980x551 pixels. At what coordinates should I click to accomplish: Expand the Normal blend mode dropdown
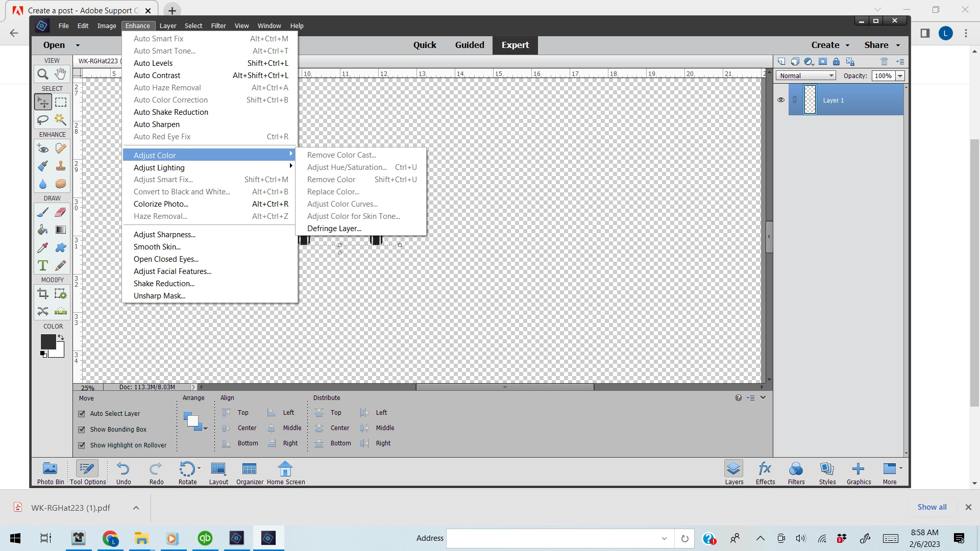tap(806, 76)
